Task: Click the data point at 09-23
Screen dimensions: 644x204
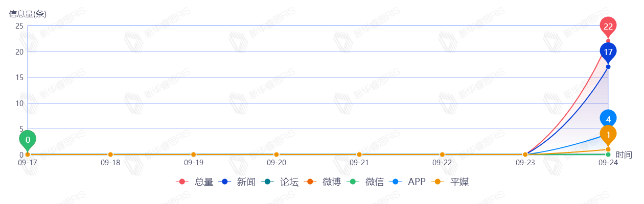Action: (x=525, y=155)
